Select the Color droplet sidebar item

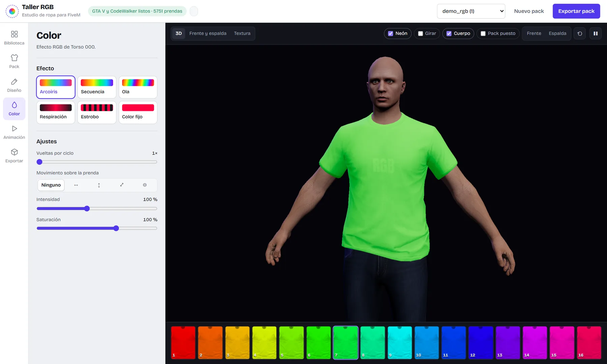[14, 109]
